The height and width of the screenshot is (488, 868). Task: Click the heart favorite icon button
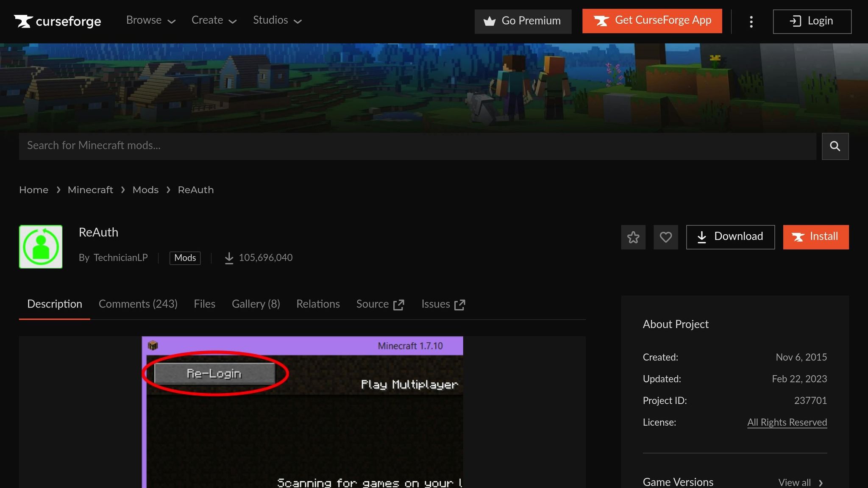tap(665, 237)
